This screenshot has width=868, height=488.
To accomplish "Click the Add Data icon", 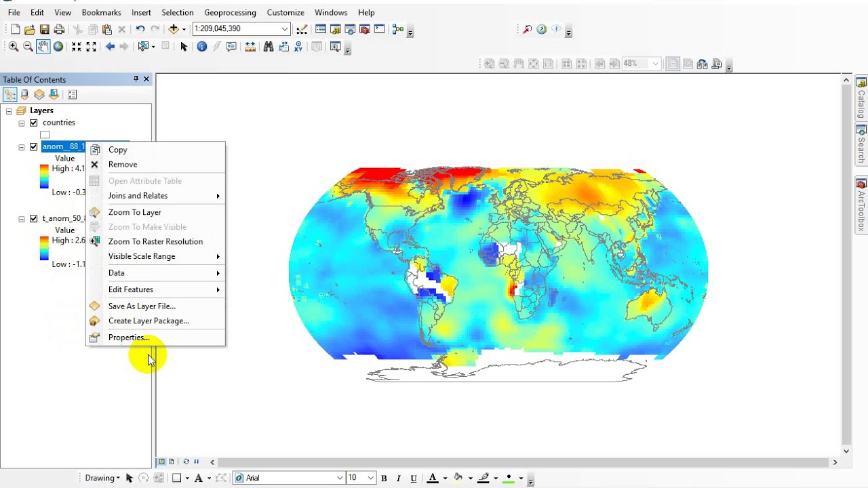I will [x=174, y=29].
